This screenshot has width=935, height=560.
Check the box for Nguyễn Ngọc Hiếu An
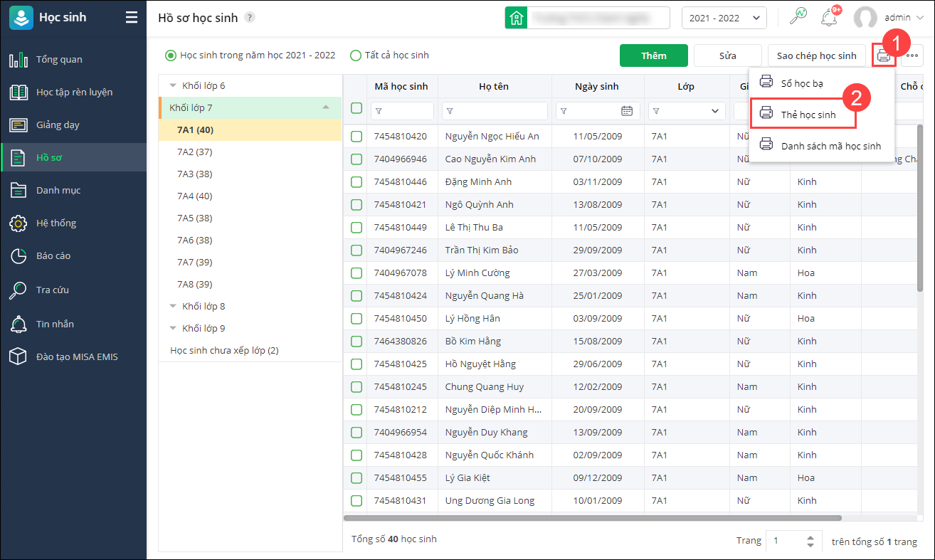pyautogui.click(x=356, y=136)
